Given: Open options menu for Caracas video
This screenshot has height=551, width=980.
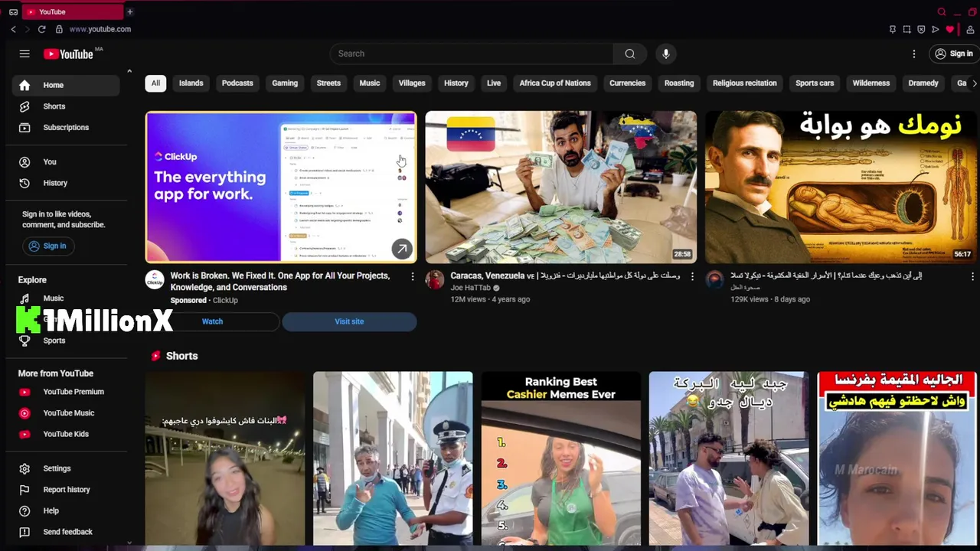Looking at the screenshot, I should [692, 276].
